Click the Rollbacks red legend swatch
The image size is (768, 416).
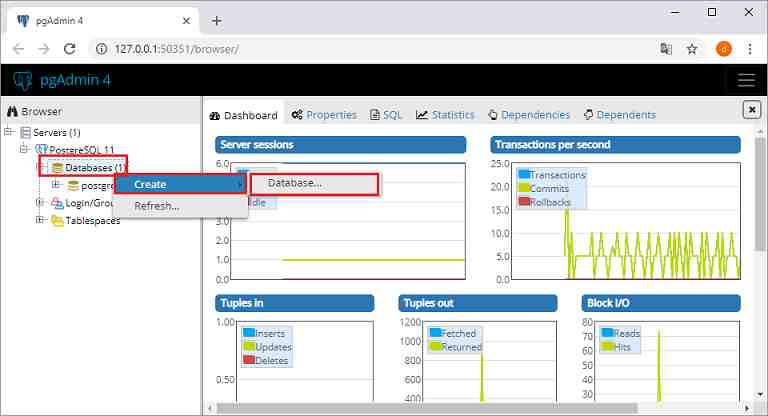click(x=524, y=201)
